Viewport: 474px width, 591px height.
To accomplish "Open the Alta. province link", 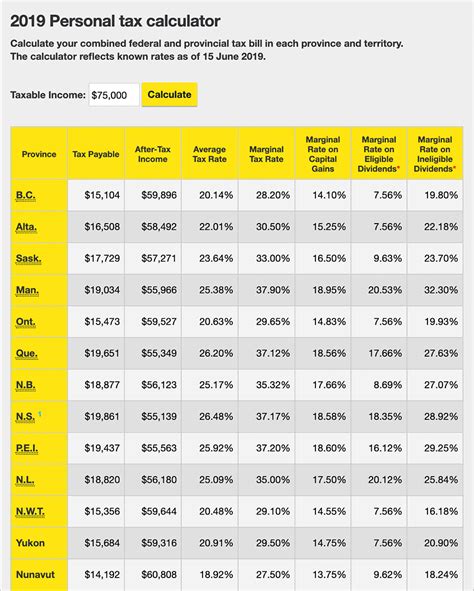I will point(26,227).
